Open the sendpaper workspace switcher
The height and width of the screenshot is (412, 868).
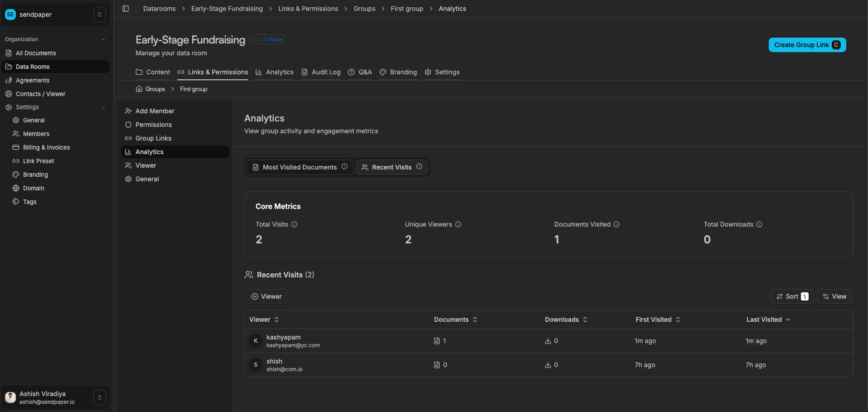[99, 14]
